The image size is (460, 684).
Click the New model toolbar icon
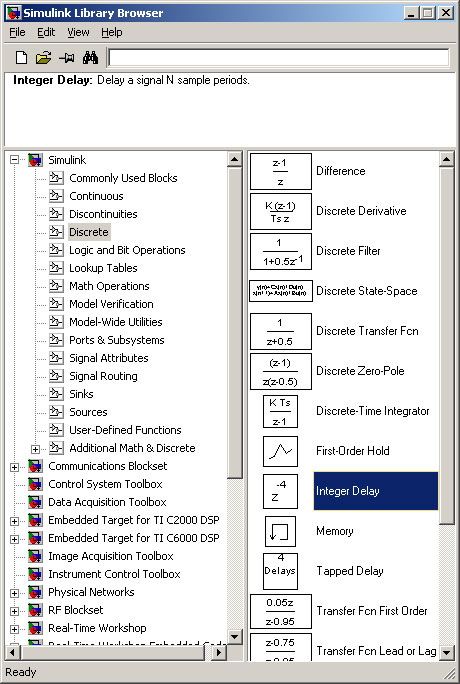coord(21,58)
